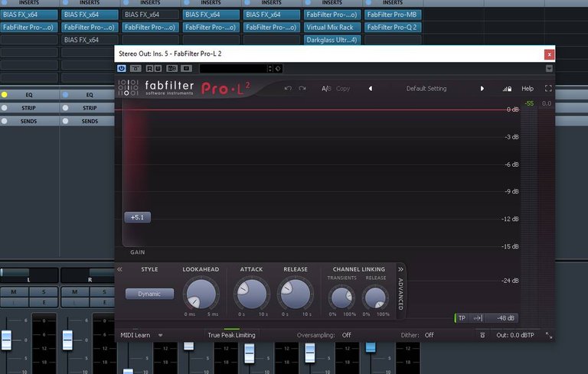Click the Channel Linking Transients knob
The width and height of the screenshot is (588, 374).
(x=341, y=298)
